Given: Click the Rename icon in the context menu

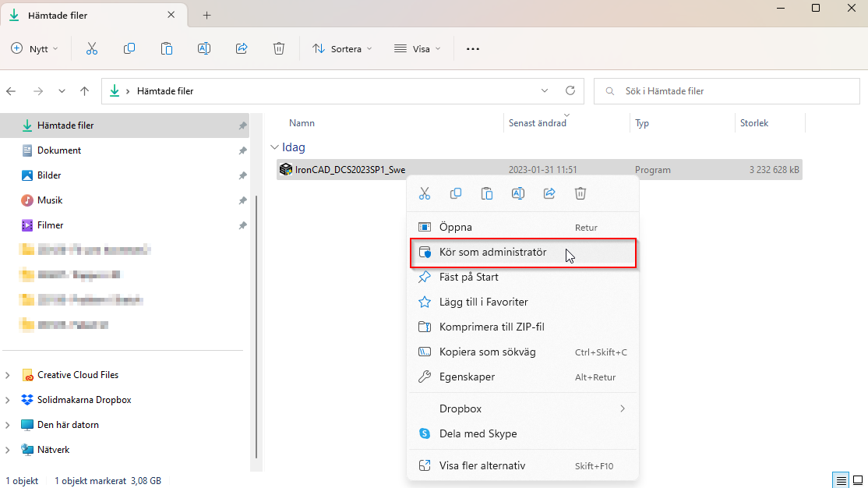Looking at the screenshot, I should tap(518, 193).
